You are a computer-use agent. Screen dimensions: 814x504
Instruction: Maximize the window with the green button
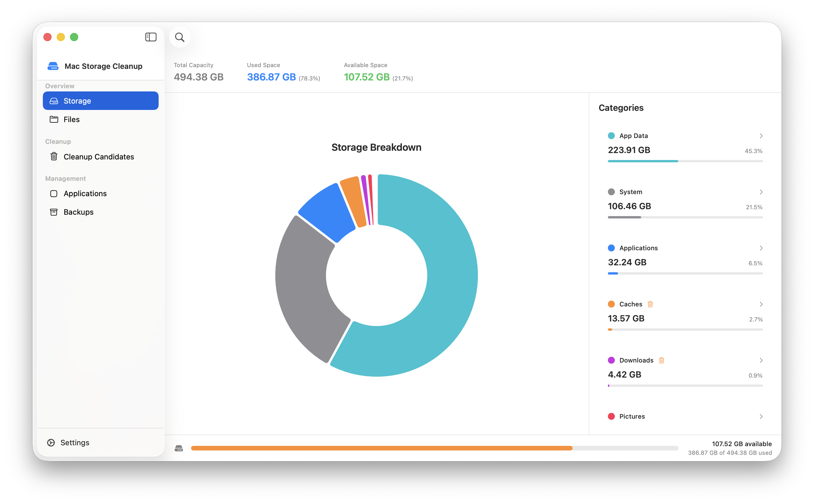pyautogui.click(x=74, y=37)
